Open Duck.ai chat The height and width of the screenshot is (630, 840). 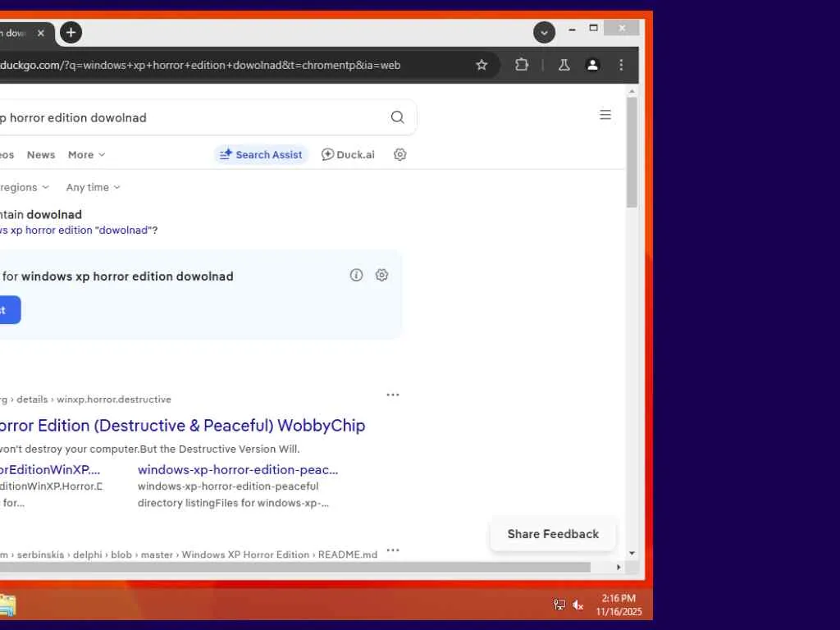[348, 154]
